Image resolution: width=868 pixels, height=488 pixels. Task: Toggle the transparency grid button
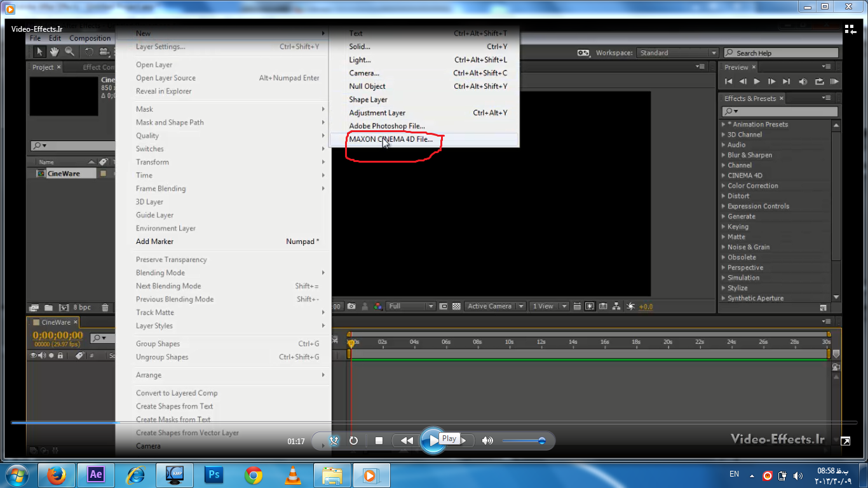tap(456, 306)
